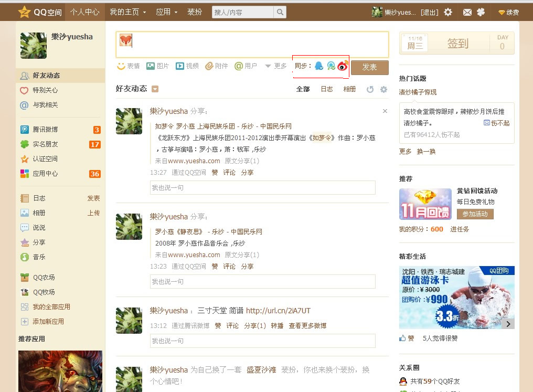Click the search magnifier button
This screenshot has height=392, width=533.
coord(280,12)
